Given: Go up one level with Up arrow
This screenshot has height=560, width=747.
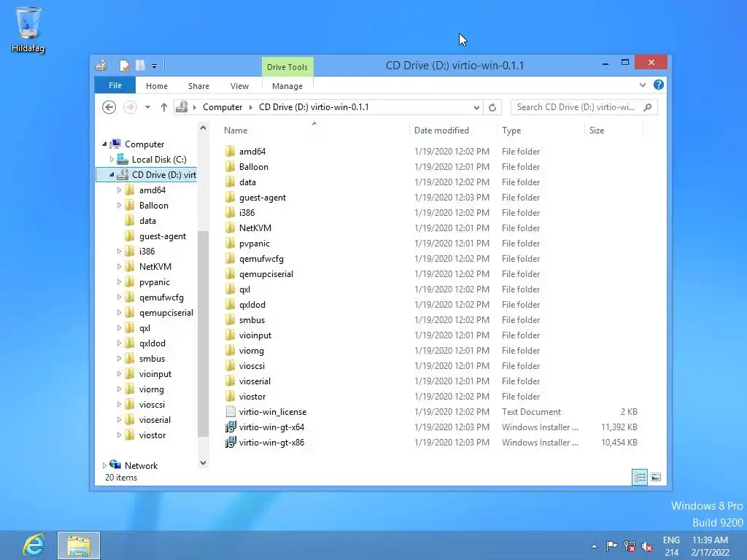Looking at the screenshot, I should (x=164, y=107).
